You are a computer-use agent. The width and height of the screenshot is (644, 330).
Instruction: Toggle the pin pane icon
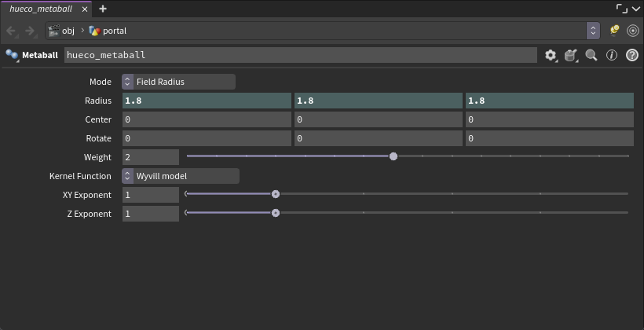[x=614, y=31]
